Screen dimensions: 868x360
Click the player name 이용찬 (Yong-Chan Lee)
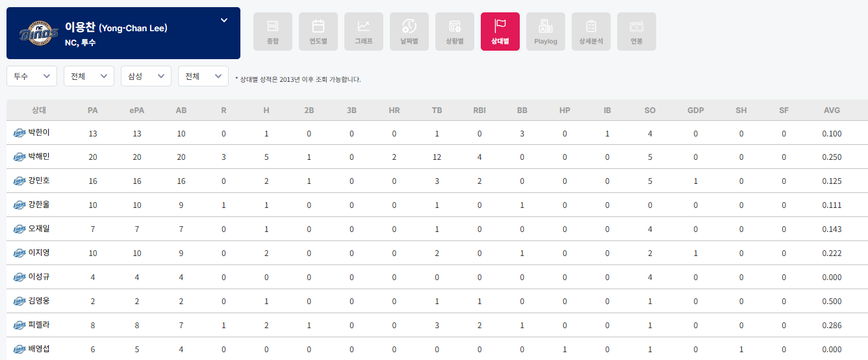116,27
